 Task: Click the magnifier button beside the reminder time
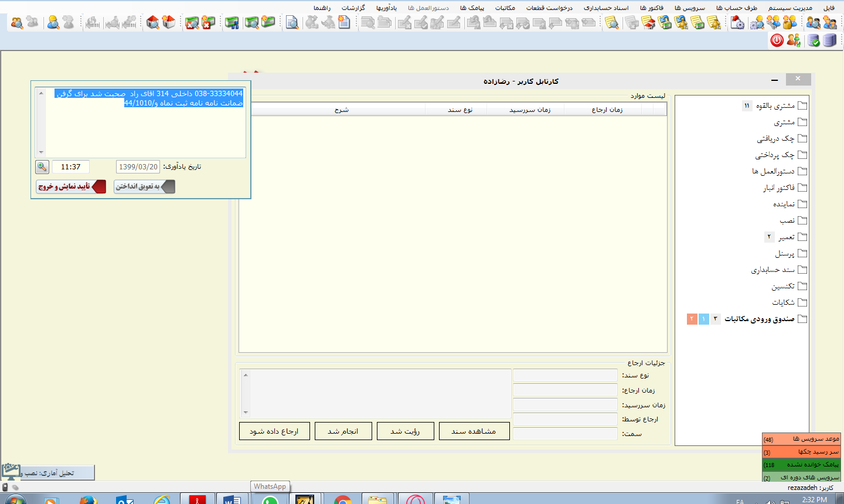point(42,167)
